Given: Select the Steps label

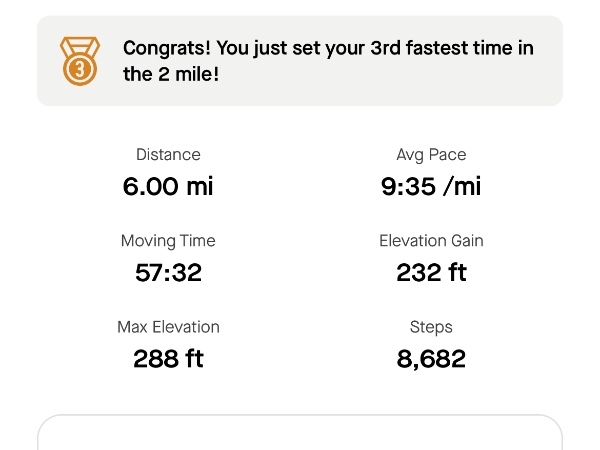Looking at the screenshot, I should coord(431,328).
